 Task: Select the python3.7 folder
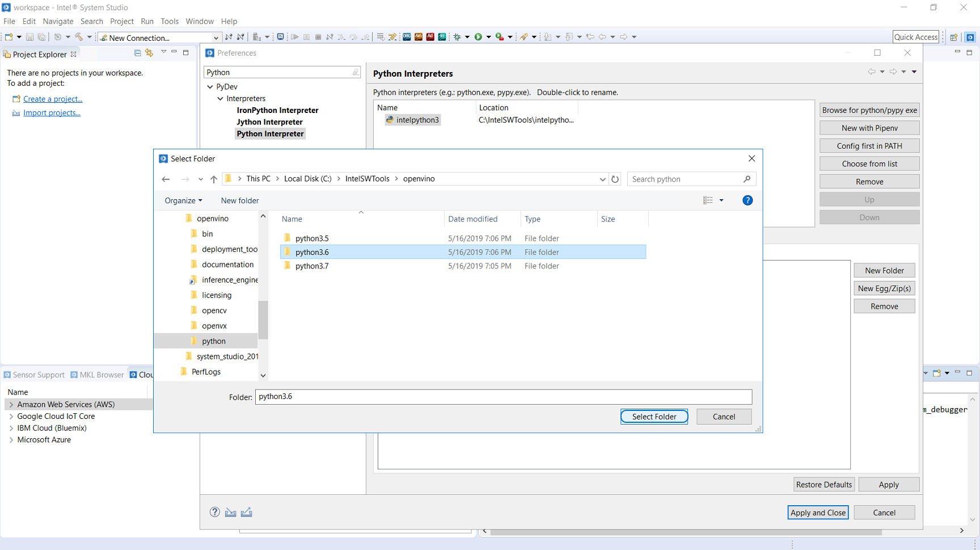pos(463,266)
